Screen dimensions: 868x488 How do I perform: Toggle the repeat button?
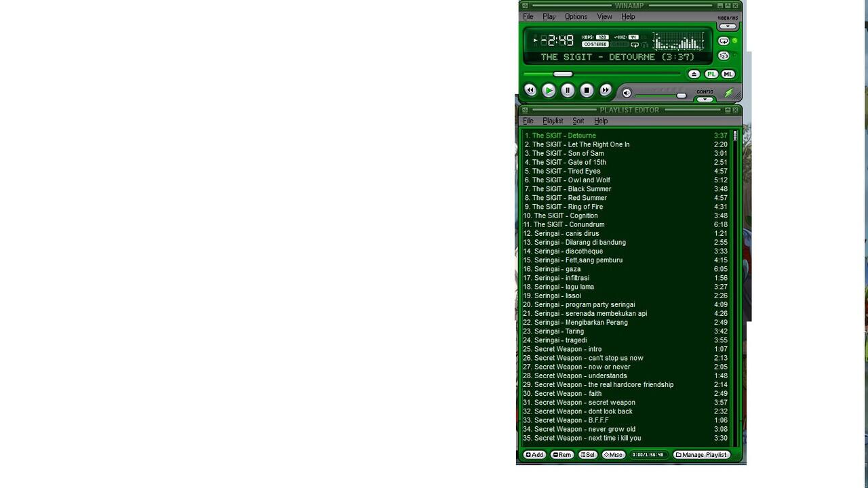pos(724,41)
